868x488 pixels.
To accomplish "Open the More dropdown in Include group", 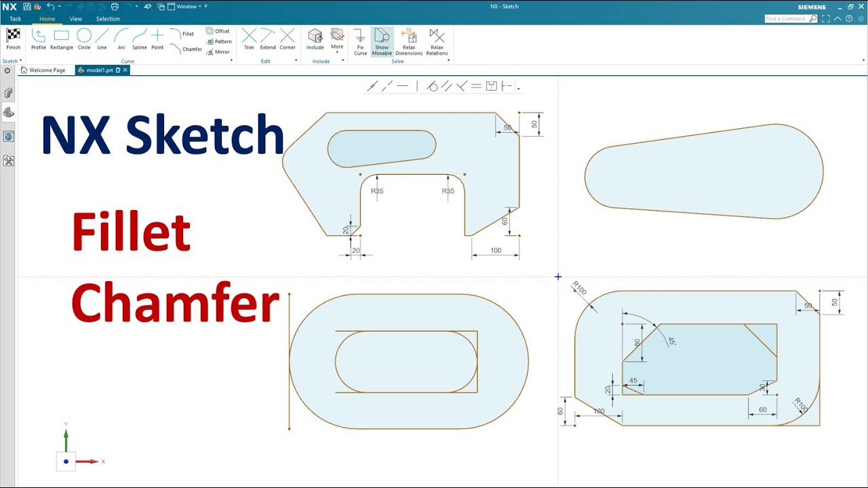I will pyautogui.click(x=337, y=40).
